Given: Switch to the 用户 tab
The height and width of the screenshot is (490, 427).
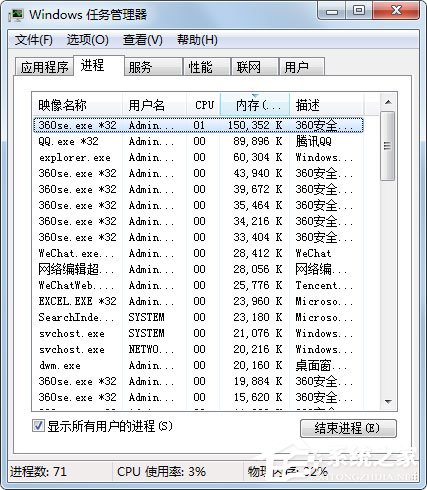Looking at the screenshot, I should click(x=302, y=67).
